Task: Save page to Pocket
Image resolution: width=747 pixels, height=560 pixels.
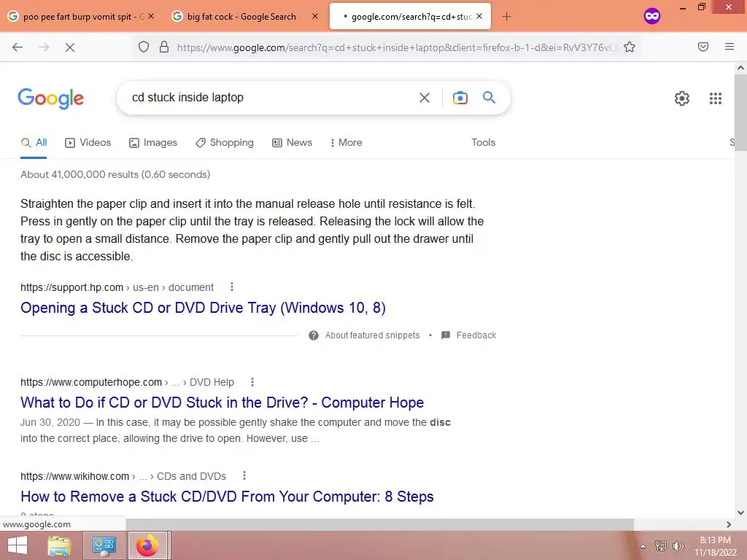Action: [x=703, y=47]
